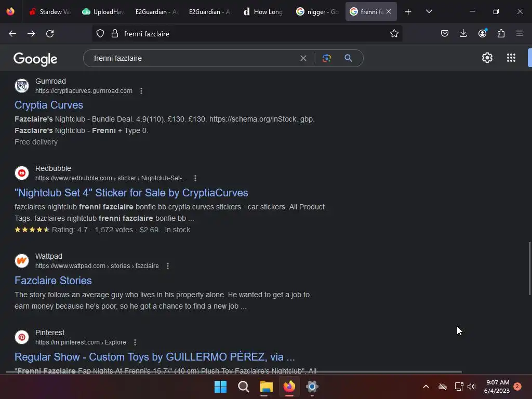The height and width of the screenshot is (399, 532).
Task: Open Google quick settings gear
Action: click(487, 58)
